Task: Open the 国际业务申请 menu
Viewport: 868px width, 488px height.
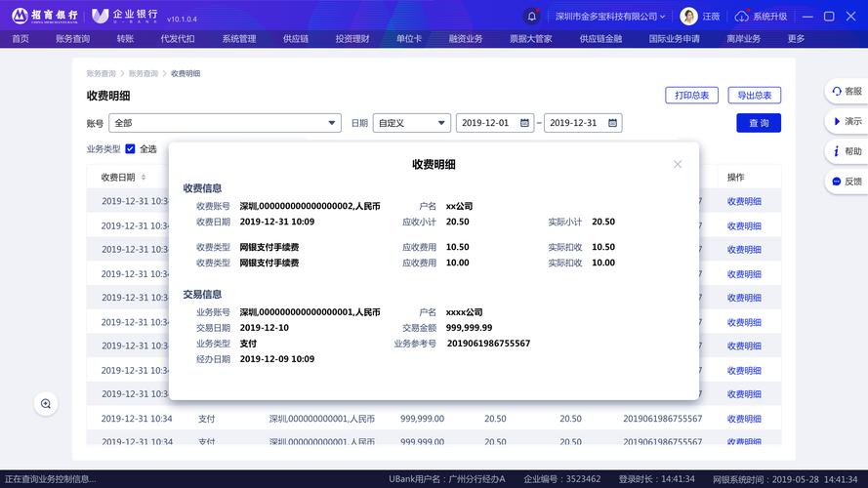Action: click(x=675, y=39)
